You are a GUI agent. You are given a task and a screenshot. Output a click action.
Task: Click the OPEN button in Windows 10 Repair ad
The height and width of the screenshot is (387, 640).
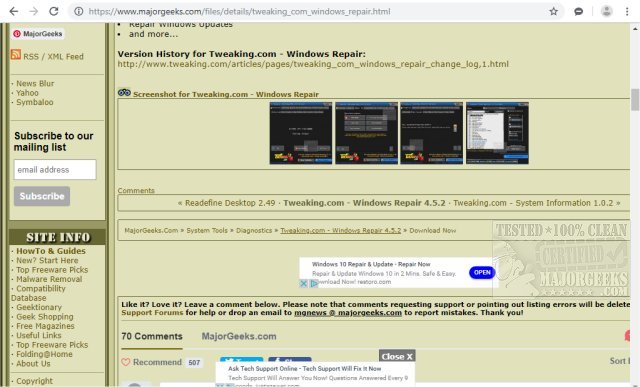(482, 273)
